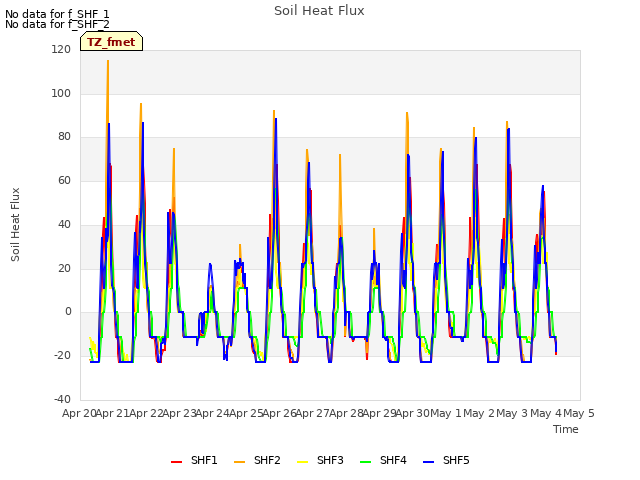Screen dimensions: 640x480
Task: Click the -20 y-axis tick label
Action: pyautogui.click(x=62, y=356)
